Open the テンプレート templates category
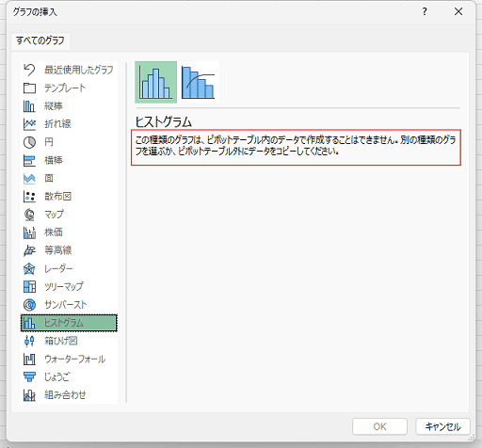 click(69, 88)
